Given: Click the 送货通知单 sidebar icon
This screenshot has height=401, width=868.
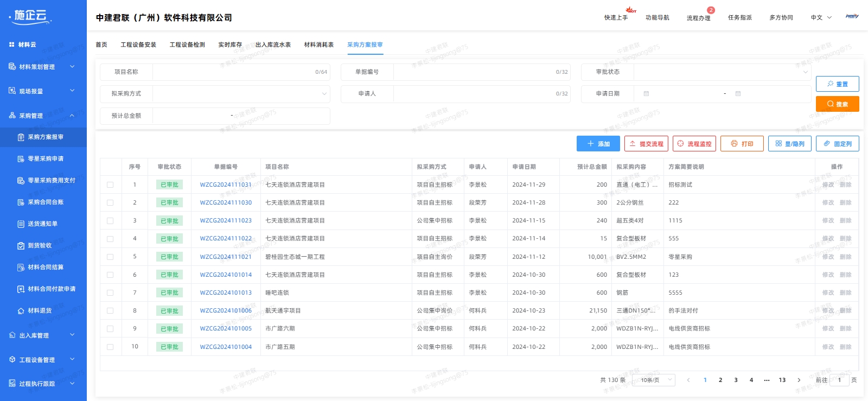Looking at the screenshot, I should 21,224.
